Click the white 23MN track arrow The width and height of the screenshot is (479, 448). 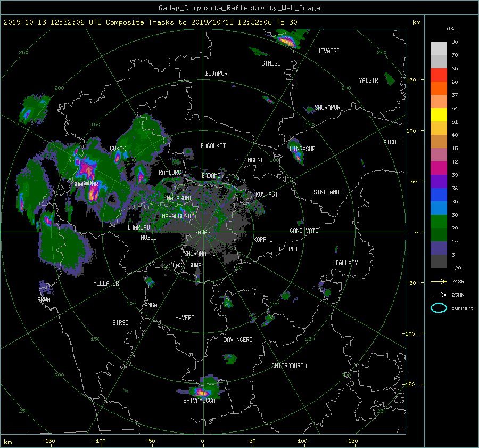pos(439,295)
